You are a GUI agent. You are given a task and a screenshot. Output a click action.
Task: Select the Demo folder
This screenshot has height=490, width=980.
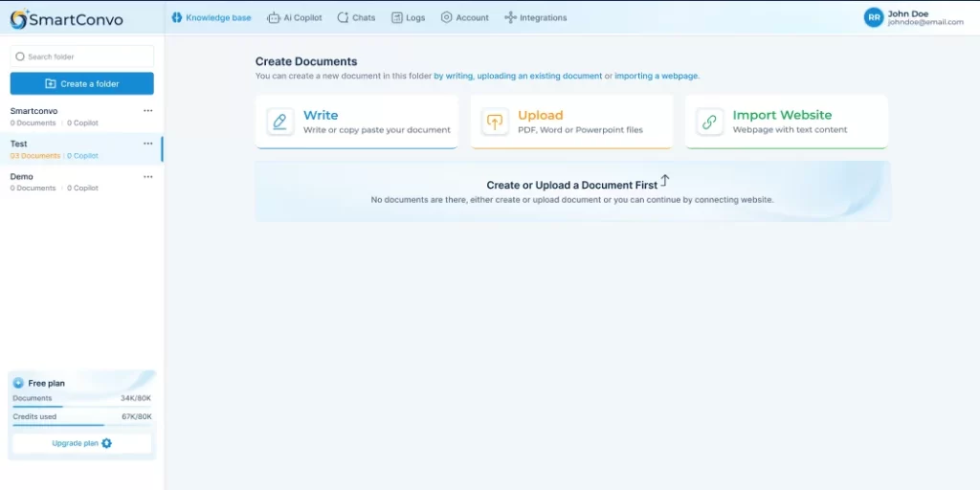pos(82,182)
